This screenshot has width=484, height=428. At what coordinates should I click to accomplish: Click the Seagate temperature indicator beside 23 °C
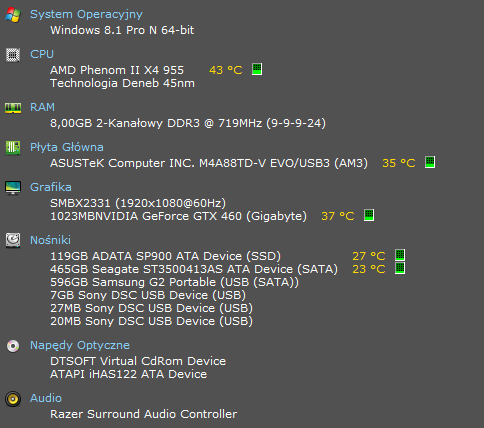click(400, 268)
